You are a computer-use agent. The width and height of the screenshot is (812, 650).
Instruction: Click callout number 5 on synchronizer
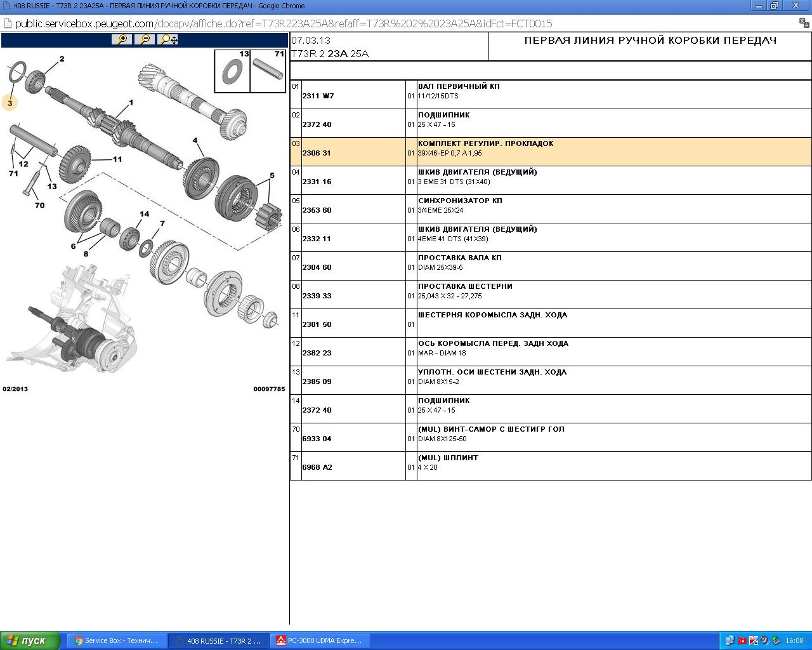(272, 175)
